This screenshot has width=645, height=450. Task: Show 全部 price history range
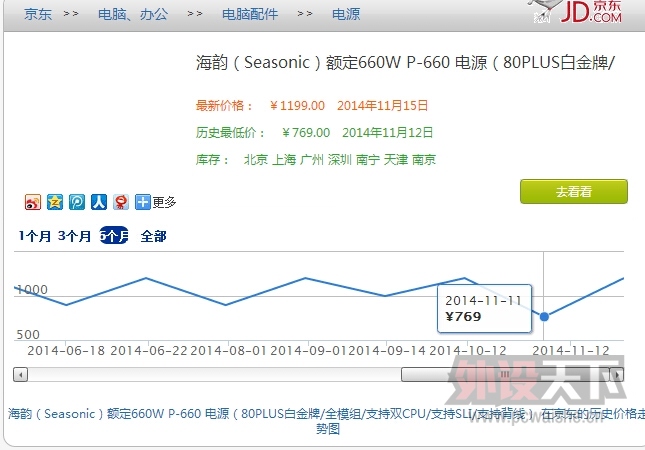tap(153, 236)
